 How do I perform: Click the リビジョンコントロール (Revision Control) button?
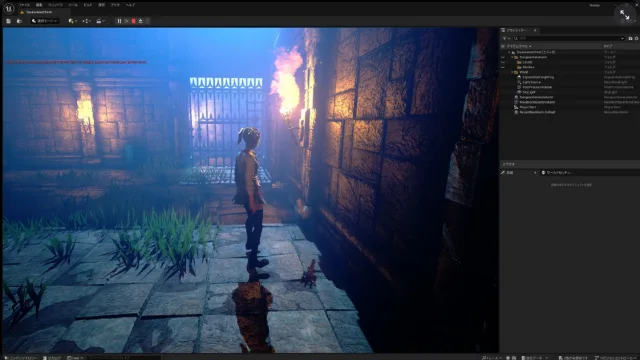click(616, 358)
